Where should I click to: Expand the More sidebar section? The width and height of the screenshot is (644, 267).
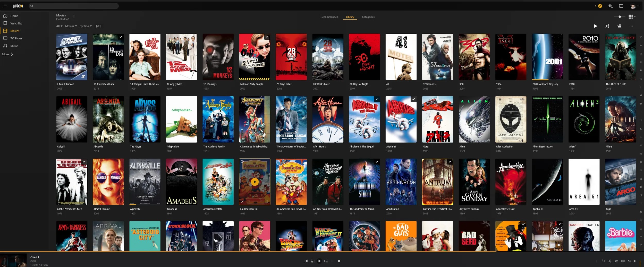[8, 54]
